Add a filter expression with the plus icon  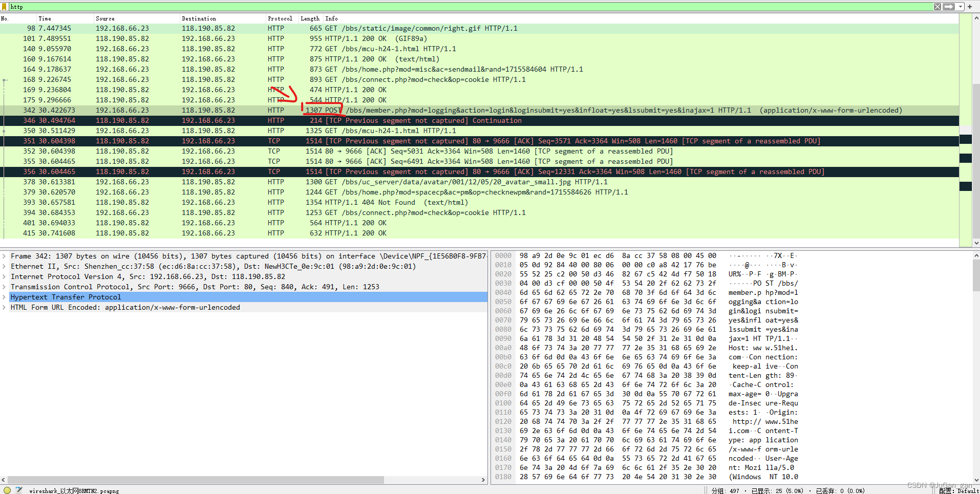969,7
